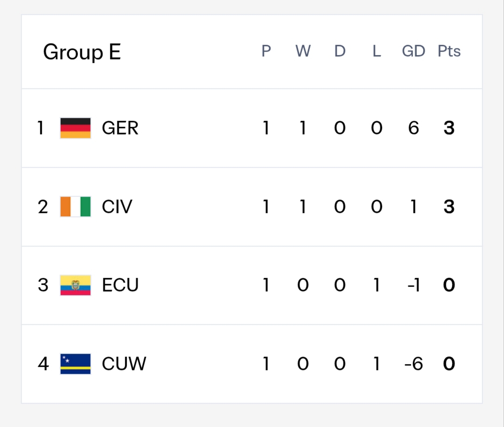This screenshot has height=427, width=504.
Task: Select the Pts column header
Action: [449, 51]
